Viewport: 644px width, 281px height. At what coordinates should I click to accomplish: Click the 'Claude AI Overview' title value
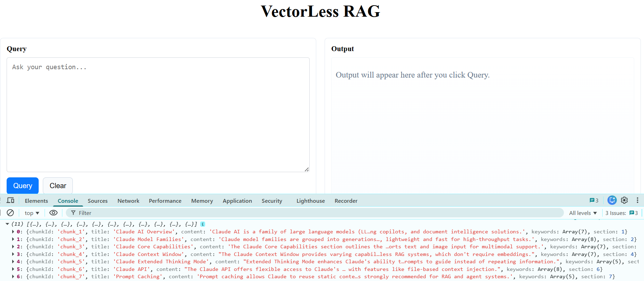144,232
